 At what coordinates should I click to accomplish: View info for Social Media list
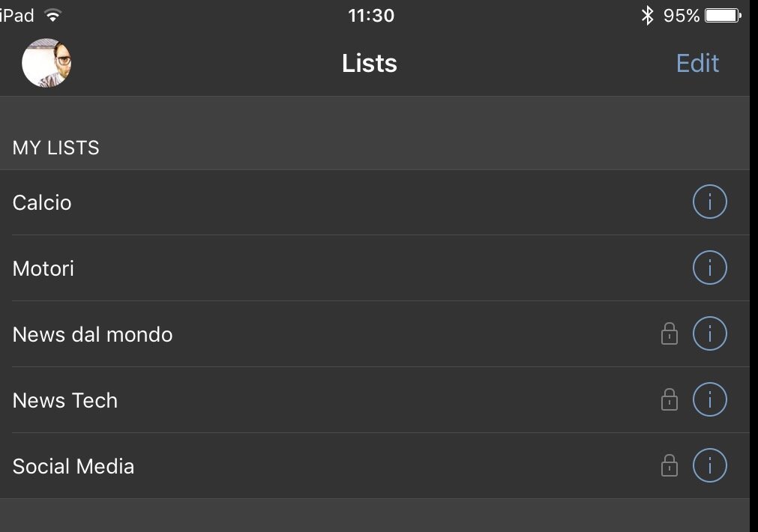(x=710, y=466)
